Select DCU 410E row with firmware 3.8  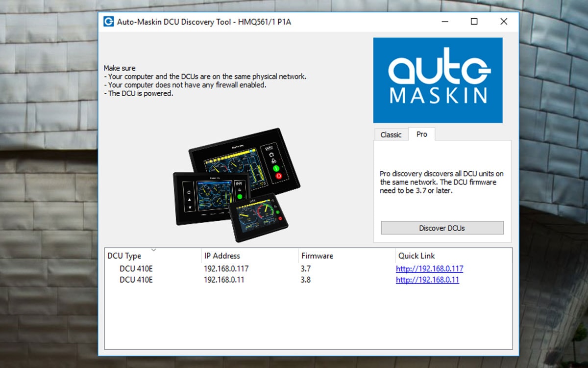(x=309, y=280)
